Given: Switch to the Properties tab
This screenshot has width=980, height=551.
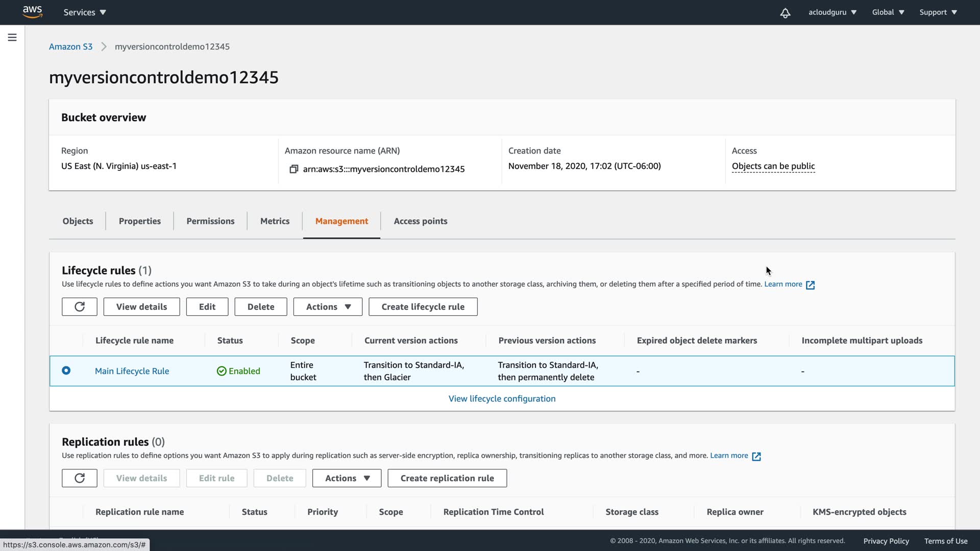Looking at the screenshot, I should [x=139, y=221].
